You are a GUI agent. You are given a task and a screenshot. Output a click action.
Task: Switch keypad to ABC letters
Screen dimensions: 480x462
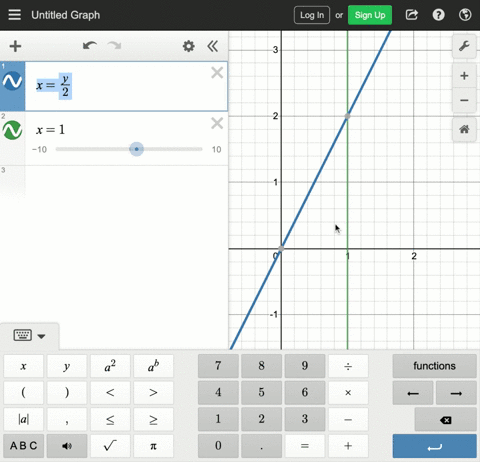[23, 446]
